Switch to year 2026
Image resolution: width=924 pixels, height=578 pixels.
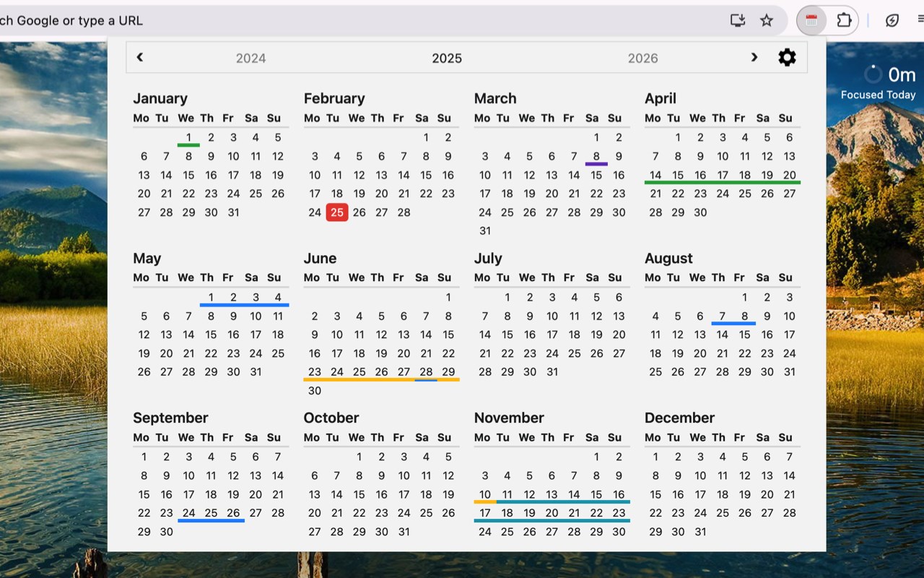pos(642,59)
